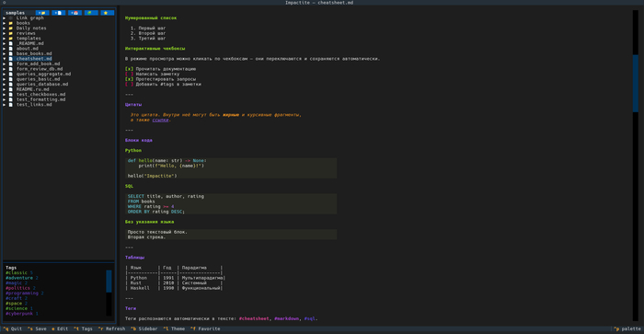644x334 pixels.
Task: Filter by the #politics tag
Action: 17,288
